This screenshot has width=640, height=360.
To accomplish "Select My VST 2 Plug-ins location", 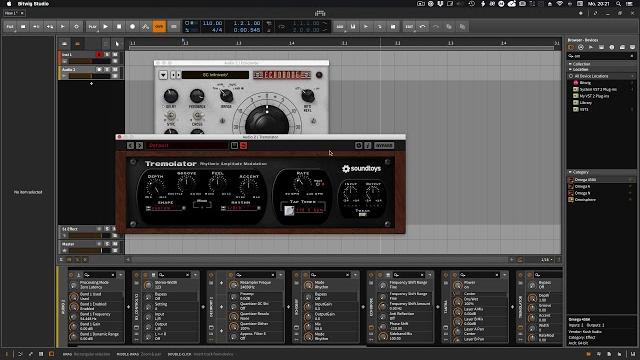I will click(x=591, y=96).
